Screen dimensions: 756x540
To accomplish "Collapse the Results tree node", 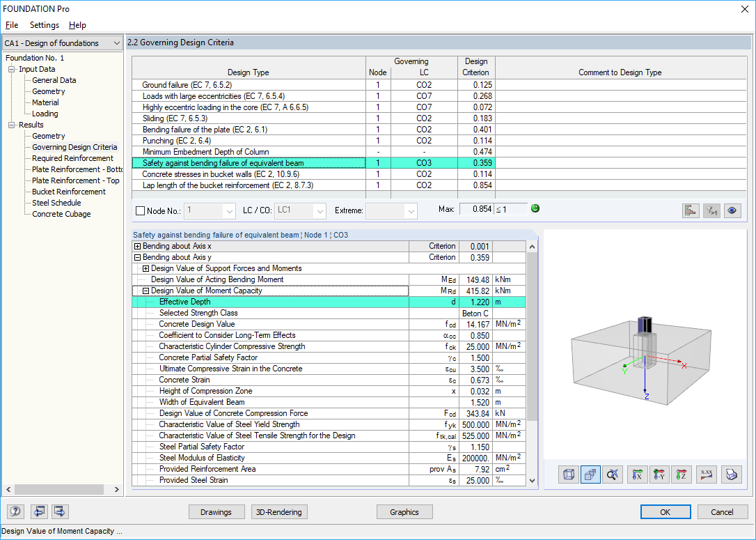I will pos(12,125).
